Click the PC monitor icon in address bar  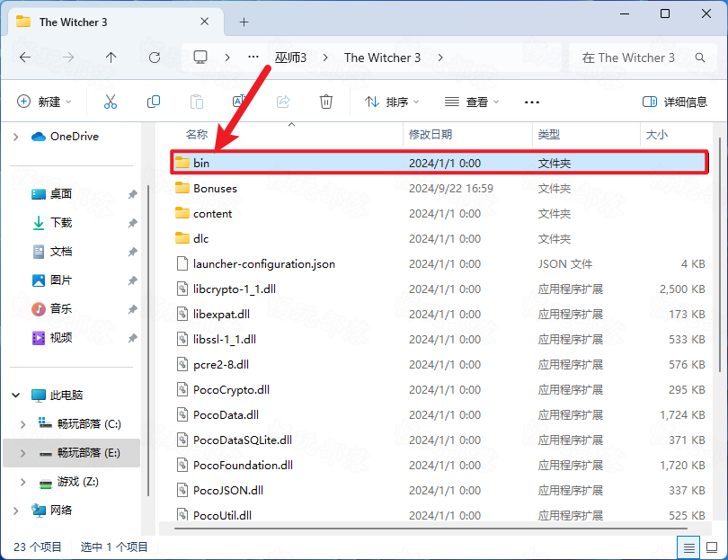pyautogui.click(x=200, y=58)
